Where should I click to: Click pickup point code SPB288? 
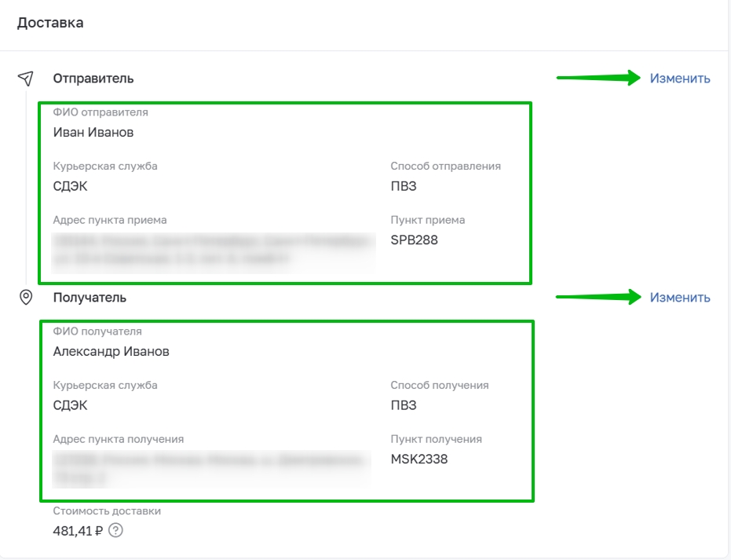pyautogui.click(x=414, y=240)
